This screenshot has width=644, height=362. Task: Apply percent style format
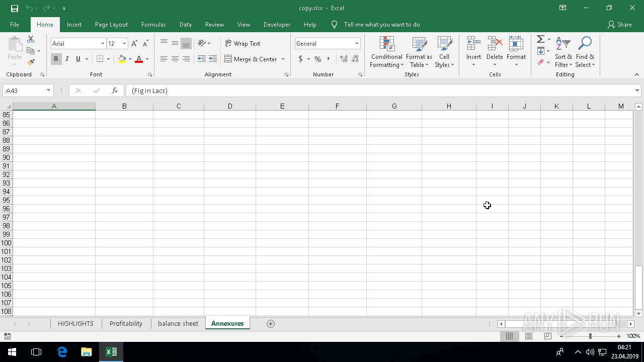tap(317, 59)
